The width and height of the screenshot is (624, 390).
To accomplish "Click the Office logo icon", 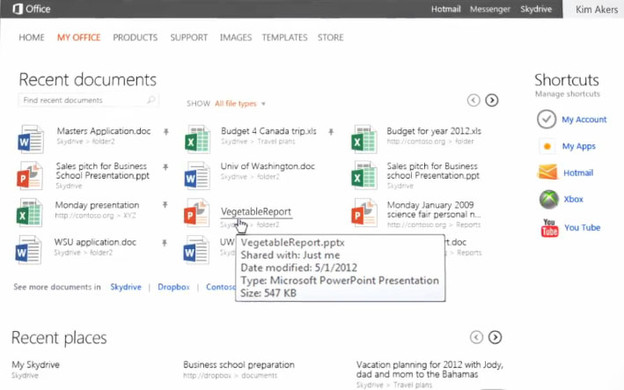I will [x=18, y=9].
